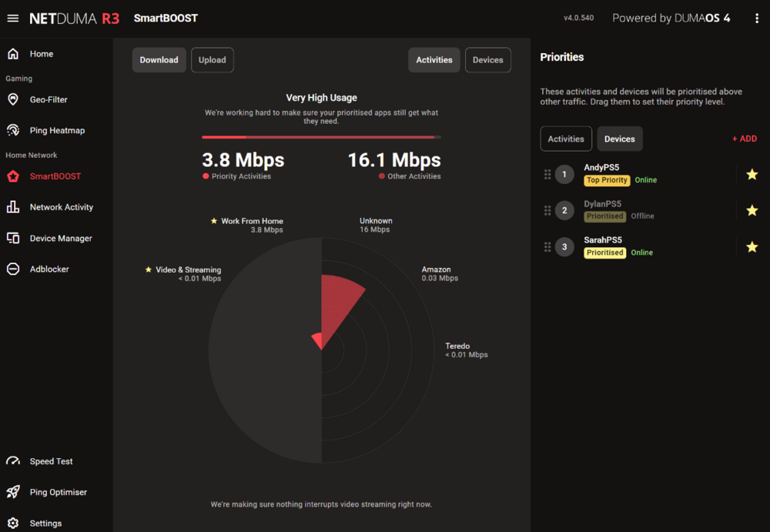The height and width of the screenshot is (532, 770).
Task: Select the DylanPS5 device name
Action: click(x=603, y=204)
